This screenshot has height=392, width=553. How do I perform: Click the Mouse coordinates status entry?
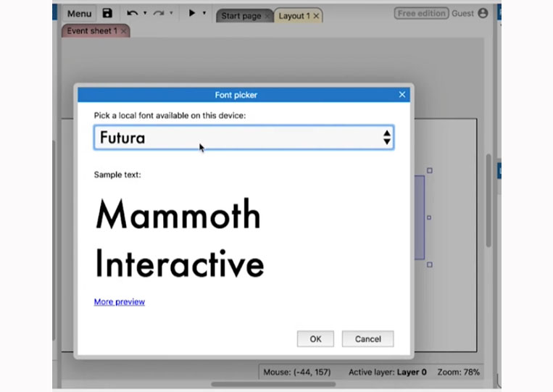pyautogui.click(x=297, y=372)
